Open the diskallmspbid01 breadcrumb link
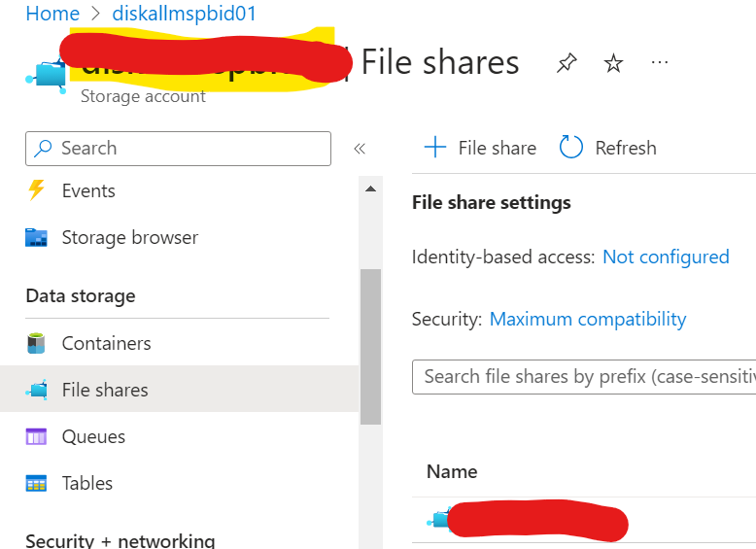 (x=185, y=13)
